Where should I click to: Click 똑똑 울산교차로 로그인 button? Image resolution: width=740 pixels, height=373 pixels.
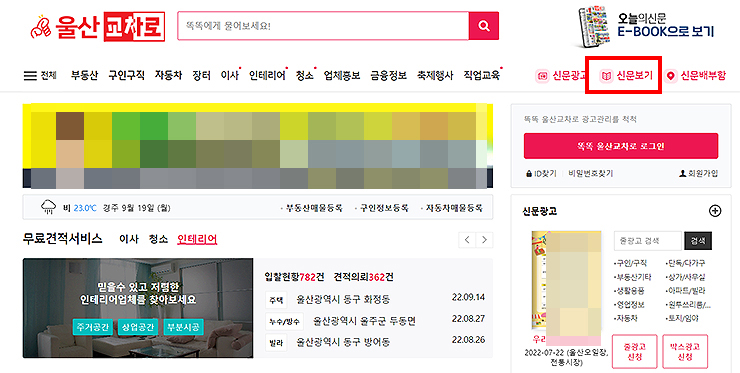[621, 146]
